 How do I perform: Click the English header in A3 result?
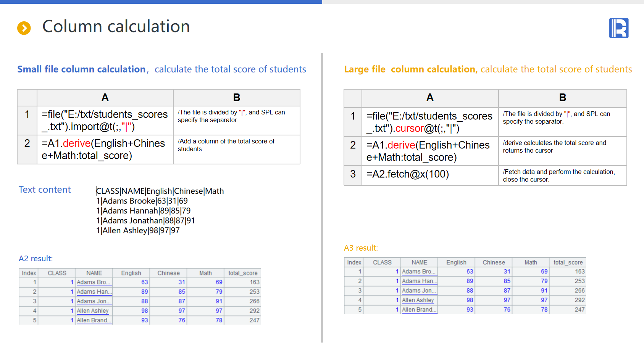456,262
